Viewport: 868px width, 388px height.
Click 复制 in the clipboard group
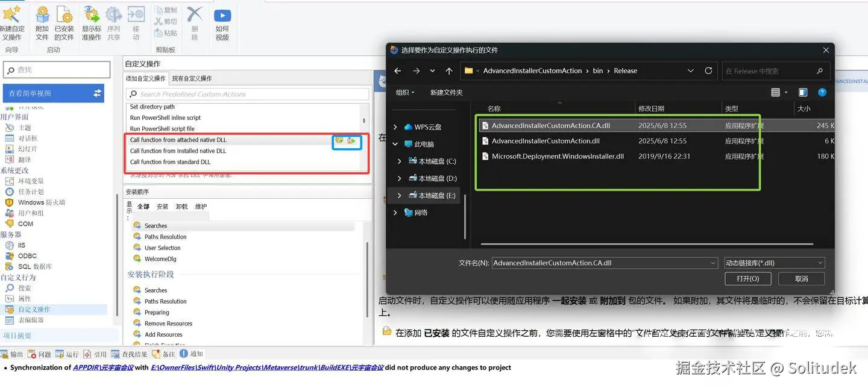[166, 10]
